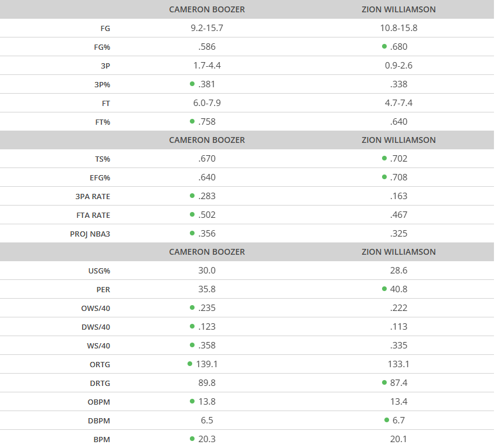
Task: Select the 3PA RATE row label
Action: coord(94,196)
